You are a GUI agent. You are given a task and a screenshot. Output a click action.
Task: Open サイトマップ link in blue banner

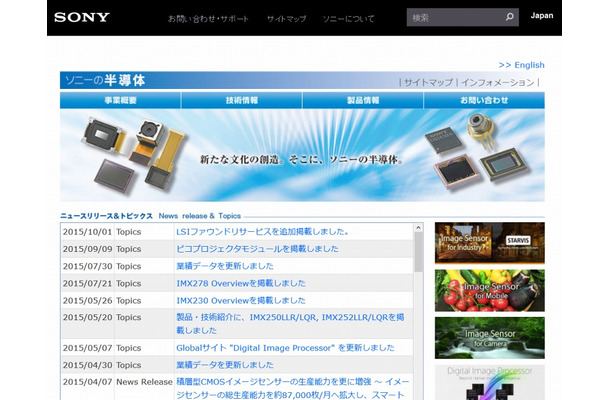pyautogui.click(x=428, y=82)
